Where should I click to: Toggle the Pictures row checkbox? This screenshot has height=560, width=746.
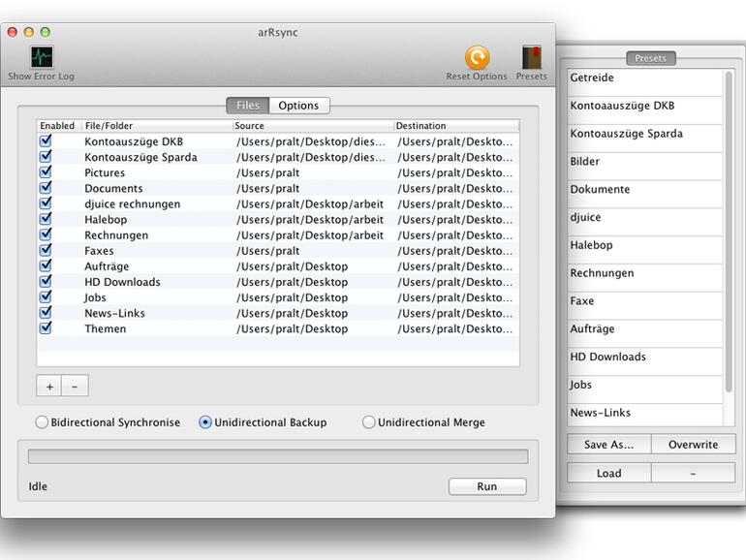pos(46,172)
